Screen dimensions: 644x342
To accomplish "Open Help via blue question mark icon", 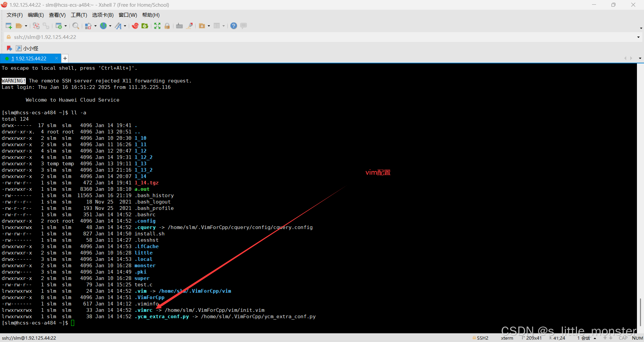I will (x=234, y=26).
